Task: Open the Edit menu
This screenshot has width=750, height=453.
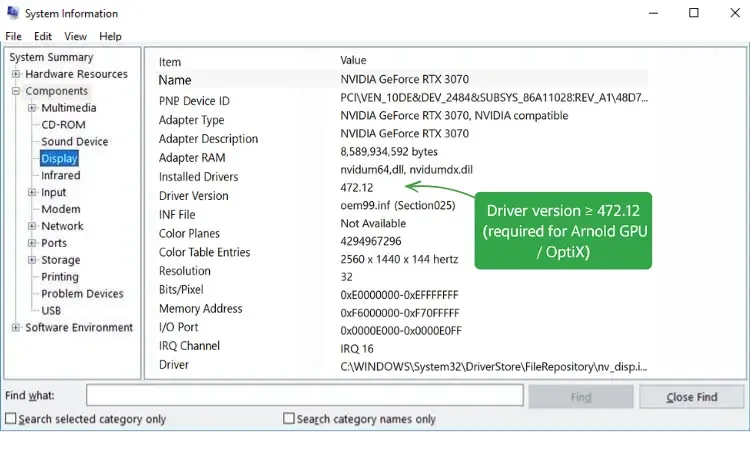Action: coord(43,36)
